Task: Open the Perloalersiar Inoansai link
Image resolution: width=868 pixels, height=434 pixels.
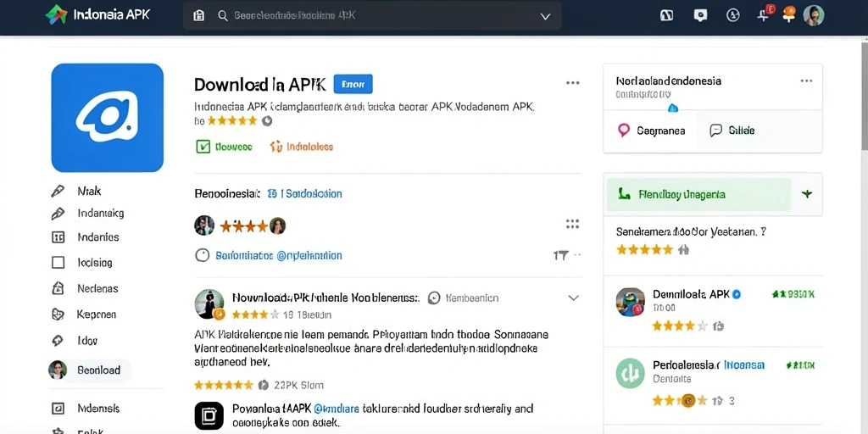Action: click(744, 365)
